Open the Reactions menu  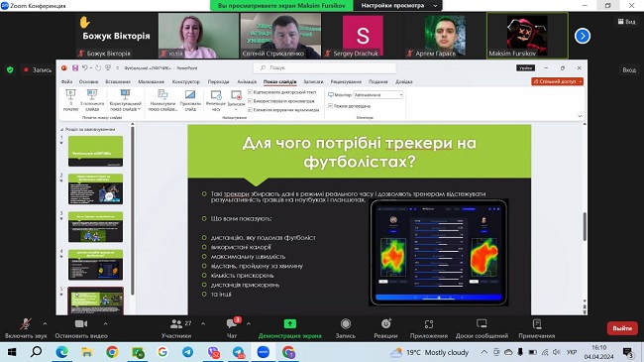pyautogui.click(x=385, y=328)
